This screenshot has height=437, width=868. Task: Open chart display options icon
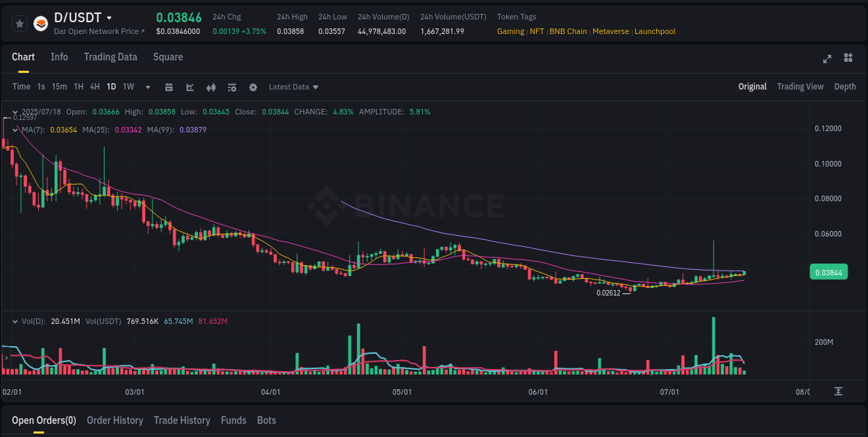pos(232,87)
